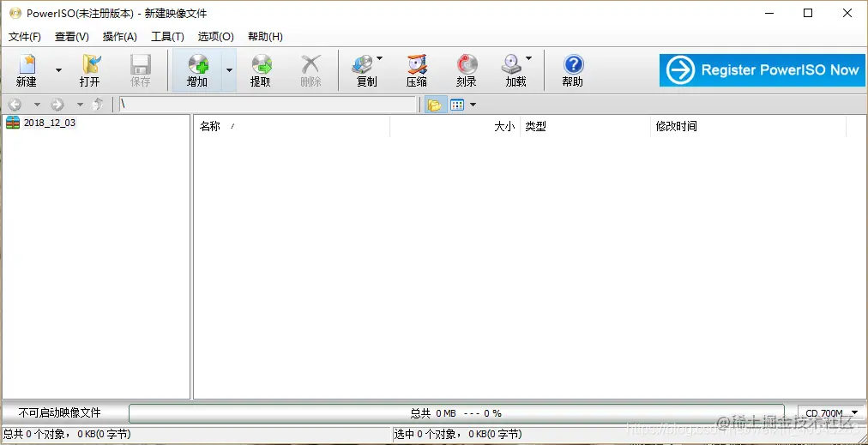Click the Extract (提取) toolbar icon
Screen dimensions: 868x445
point(262,65)
